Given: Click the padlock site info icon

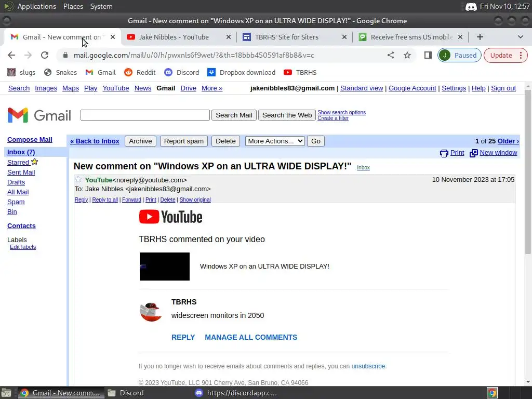Looking at the screenshot, I should (65, 55).
